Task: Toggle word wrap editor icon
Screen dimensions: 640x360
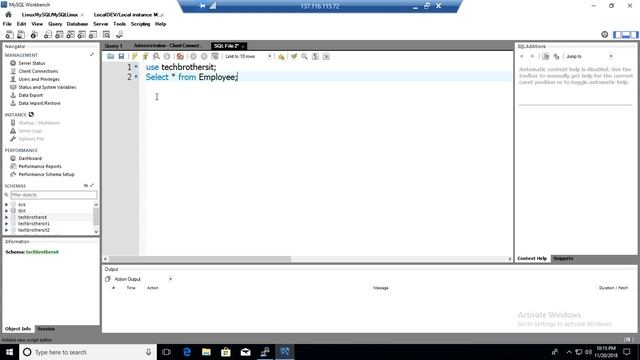Action: [x=326, y=56]
